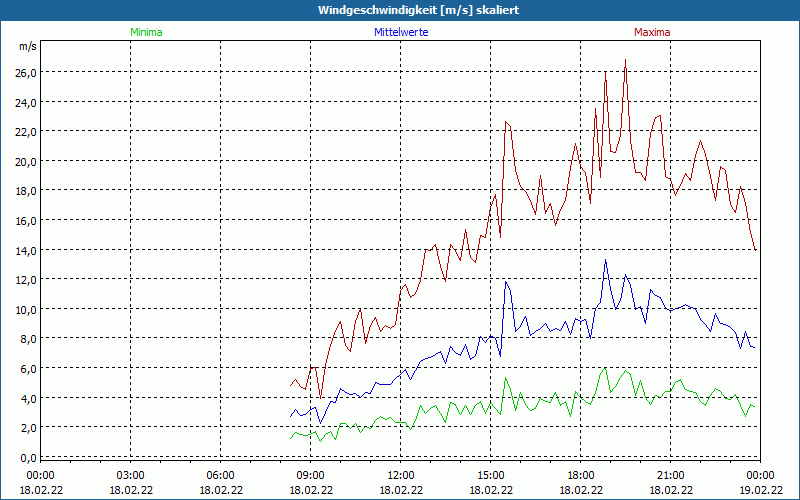Click the 12,0 y-axis label

pos(27,280)
